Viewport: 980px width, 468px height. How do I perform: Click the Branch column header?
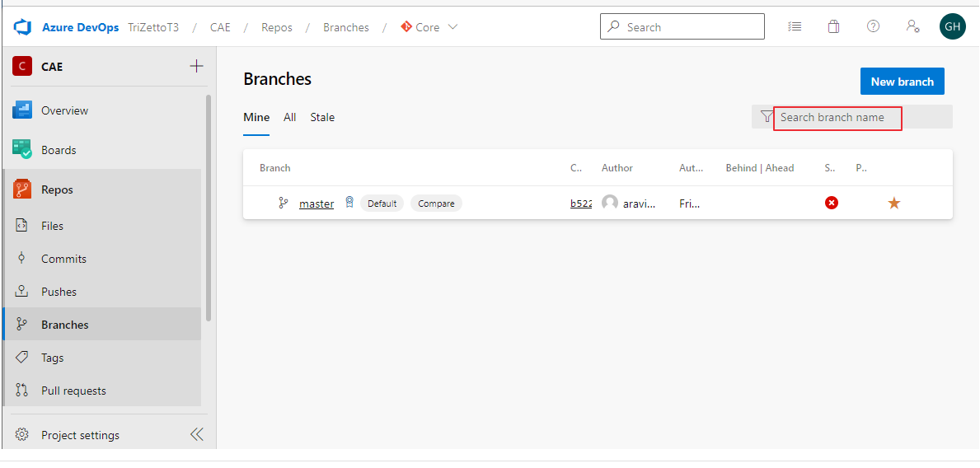point(275,167)
